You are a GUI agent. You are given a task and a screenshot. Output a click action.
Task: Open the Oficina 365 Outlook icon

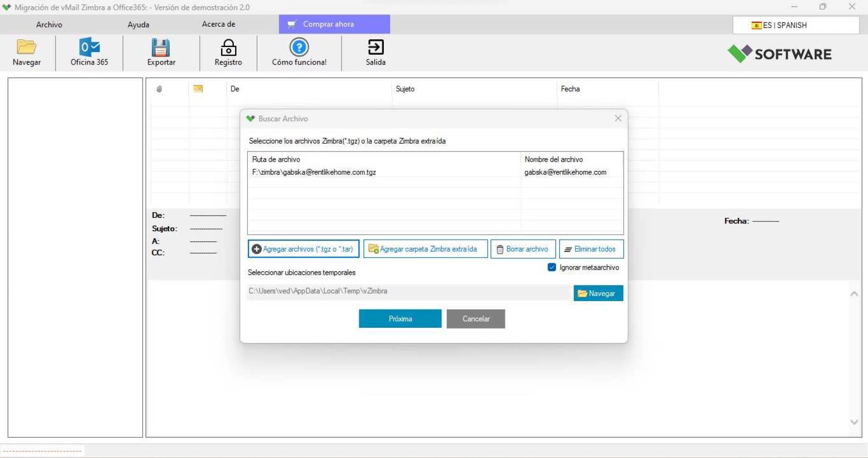(89, 47)
